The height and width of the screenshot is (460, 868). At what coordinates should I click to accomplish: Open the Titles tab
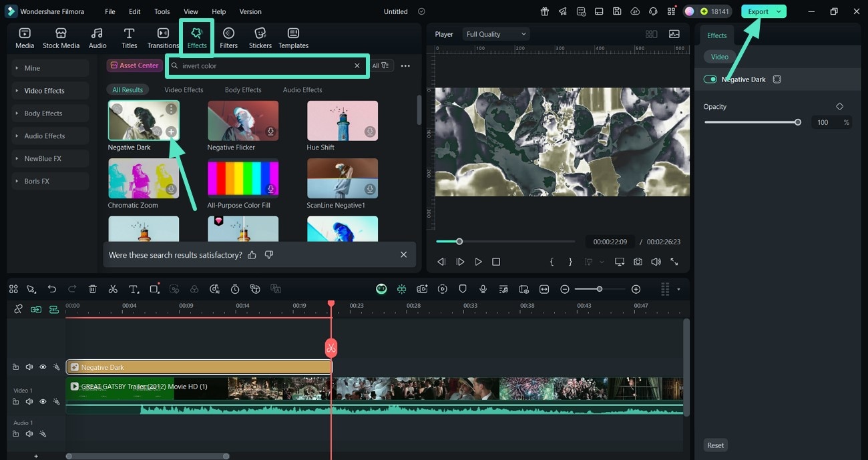click(x=130, y=38)
